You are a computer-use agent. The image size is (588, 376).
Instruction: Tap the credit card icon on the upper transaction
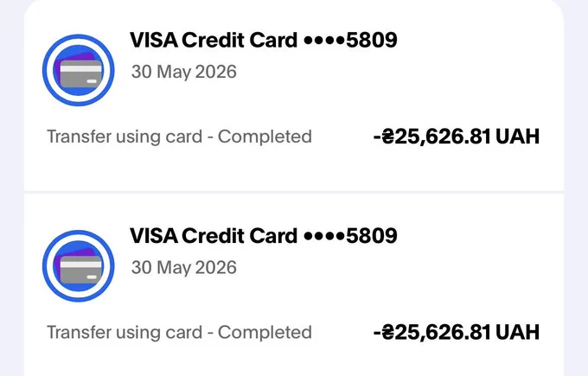tap(79, 70)
